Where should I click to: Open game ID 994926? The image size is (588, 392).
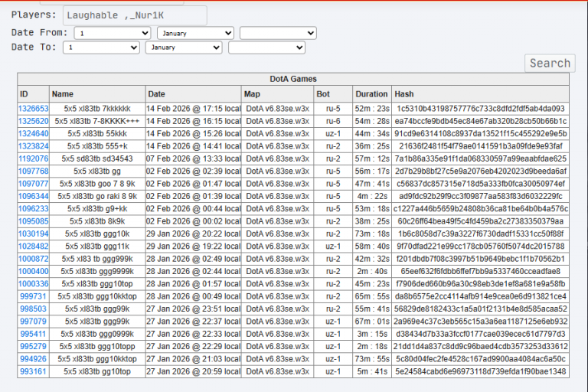[x=34, y=359]
